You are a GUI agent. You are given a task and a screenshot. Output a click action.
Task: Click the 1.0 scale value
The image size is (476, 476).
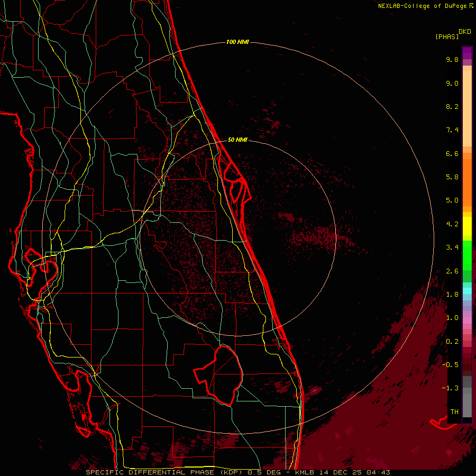click(452, 318)
